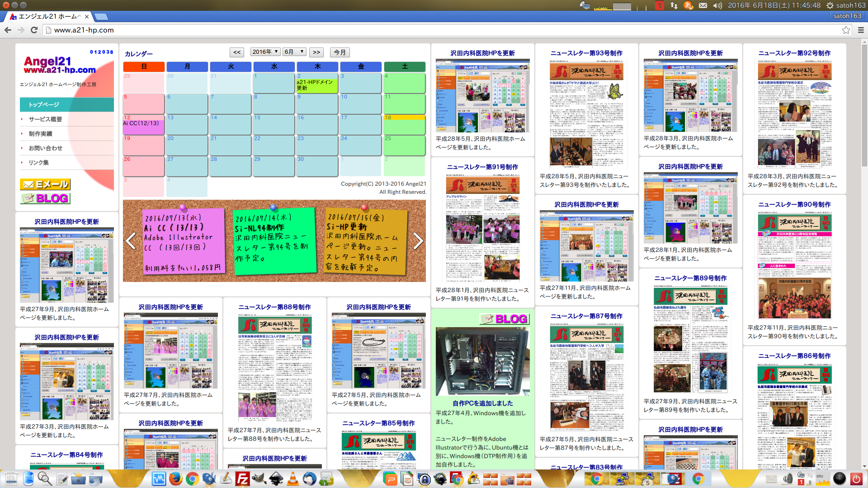Open the Chrome hamburger menu
This screenshot has width=868, height=488.
(x=861, y=30)
